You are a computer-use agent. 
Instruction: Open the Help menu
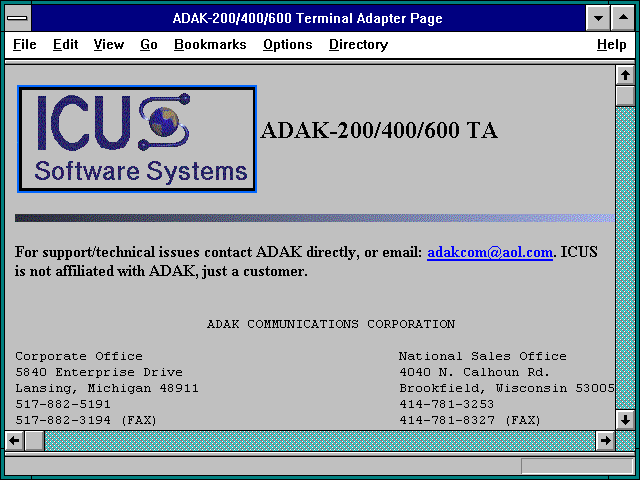tap(611, 44)
